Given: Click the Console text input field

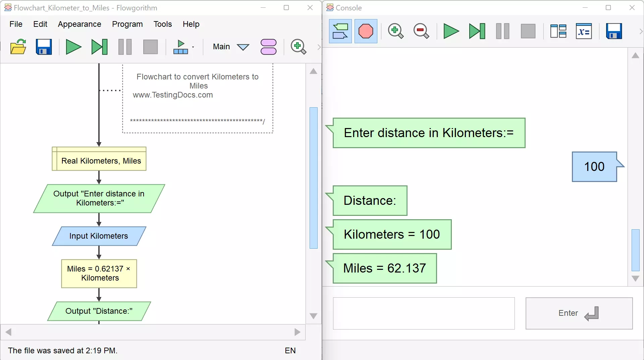Looking at the screenshot, I should (x=424, y=313).
